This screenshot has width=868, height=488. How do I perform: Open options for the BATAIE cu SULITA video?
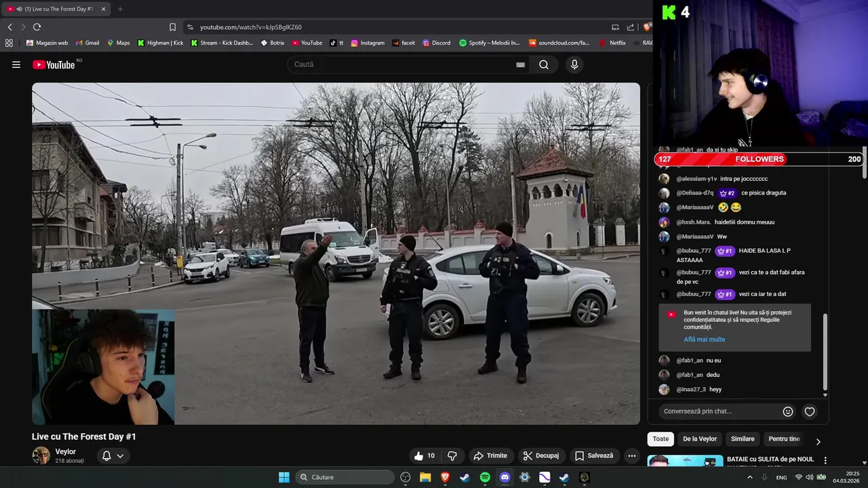(x=825, y=460)
